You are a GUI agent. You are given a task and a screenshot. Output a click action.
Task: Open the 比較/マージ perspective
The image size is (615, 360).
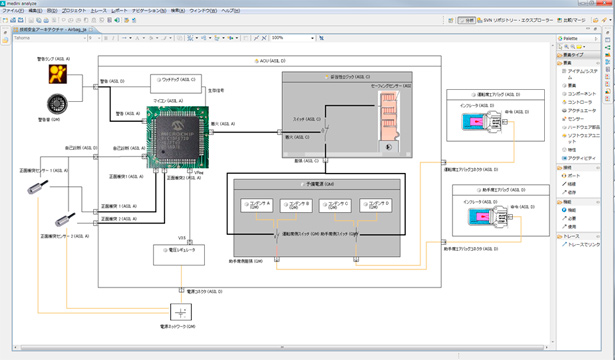click(571, 20)
